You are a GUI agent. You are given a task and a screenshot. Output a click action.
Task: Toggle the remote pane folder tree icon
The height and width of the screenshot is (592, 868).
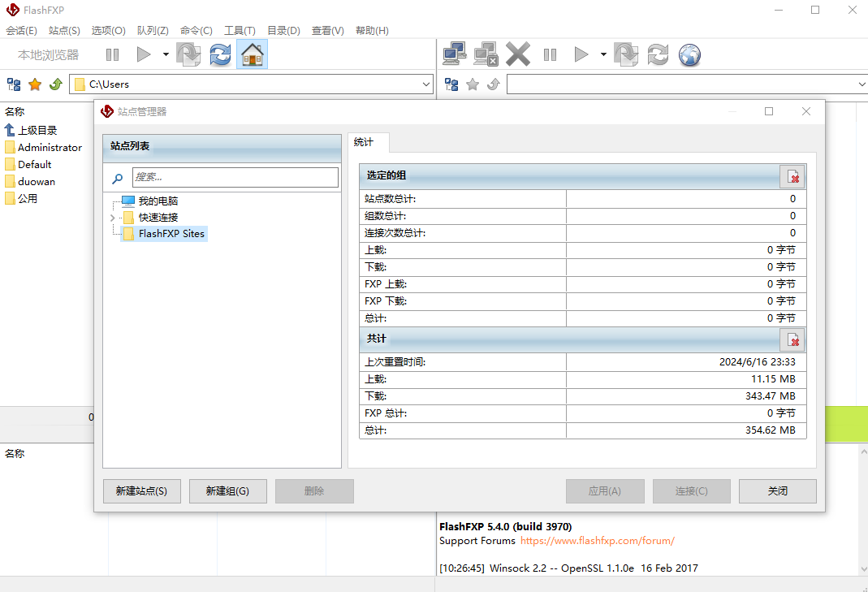tap(451, 84)
